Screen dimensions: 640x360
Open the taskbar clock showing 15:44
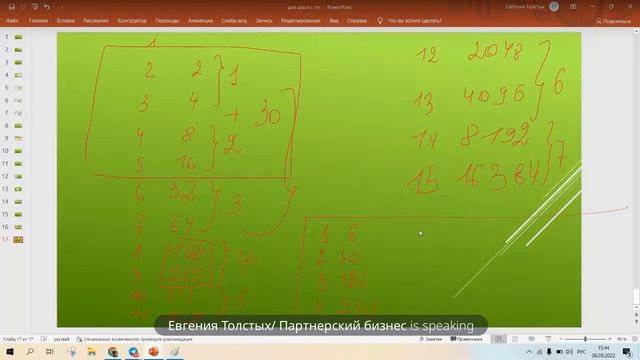604,352
